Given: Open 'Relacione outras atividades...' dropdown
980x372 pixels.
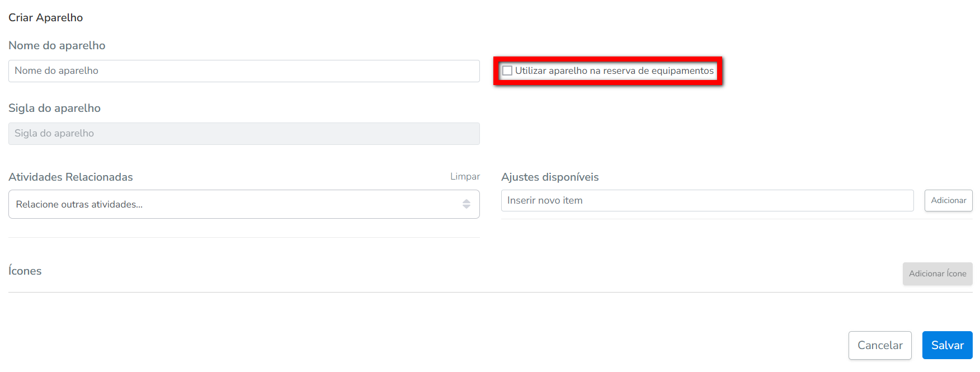Looking at the screenshot, I should pos(244,204).
